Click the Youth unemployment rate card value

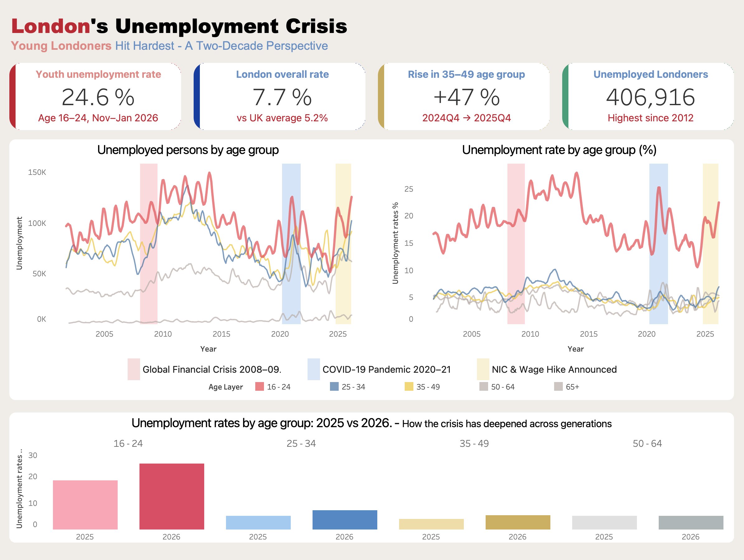click(98, 97)
